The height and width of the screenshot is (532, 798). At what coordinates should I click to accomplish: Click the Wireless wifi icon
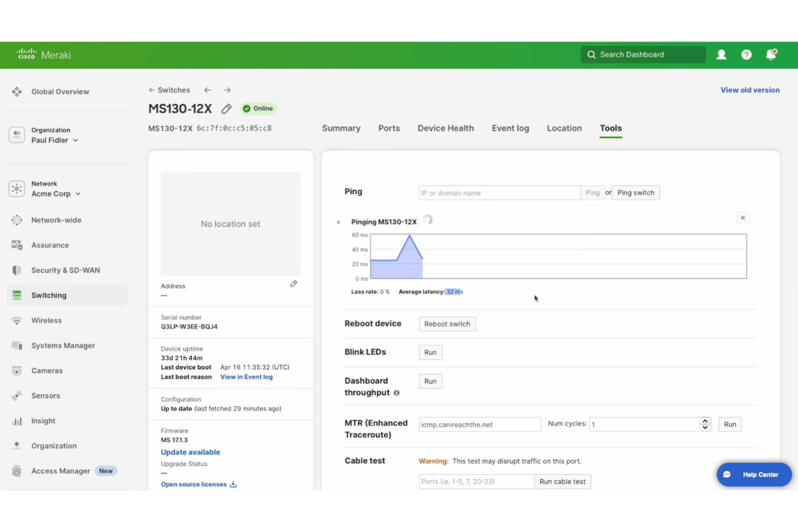click(x=17, y=320)
